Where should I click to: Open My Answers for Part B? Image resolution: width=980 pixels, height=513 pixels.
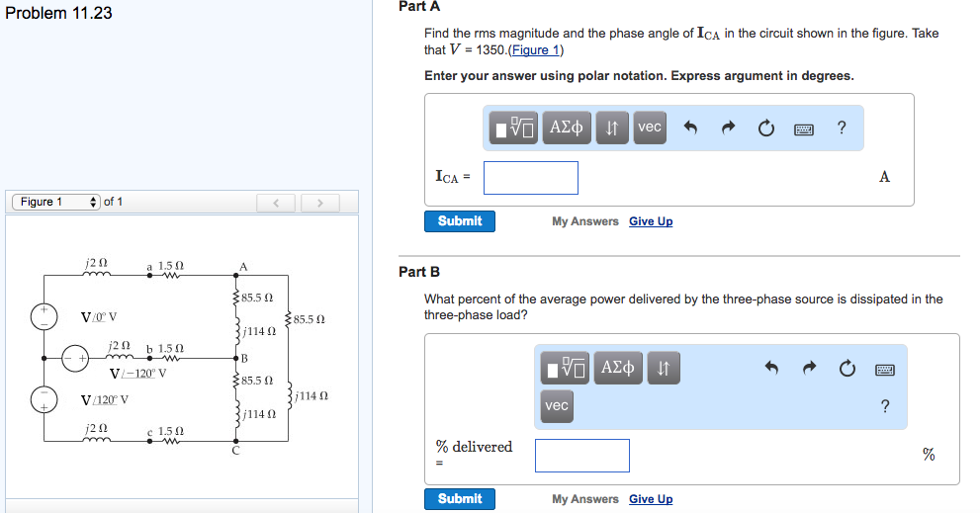click(585, 499)
